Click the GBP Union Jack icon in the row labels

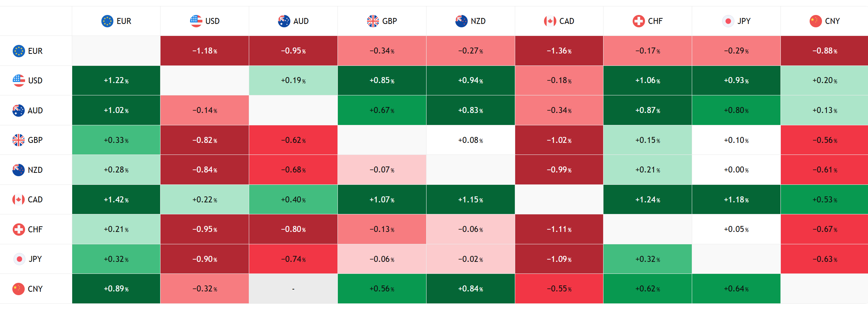pos(18,140)
